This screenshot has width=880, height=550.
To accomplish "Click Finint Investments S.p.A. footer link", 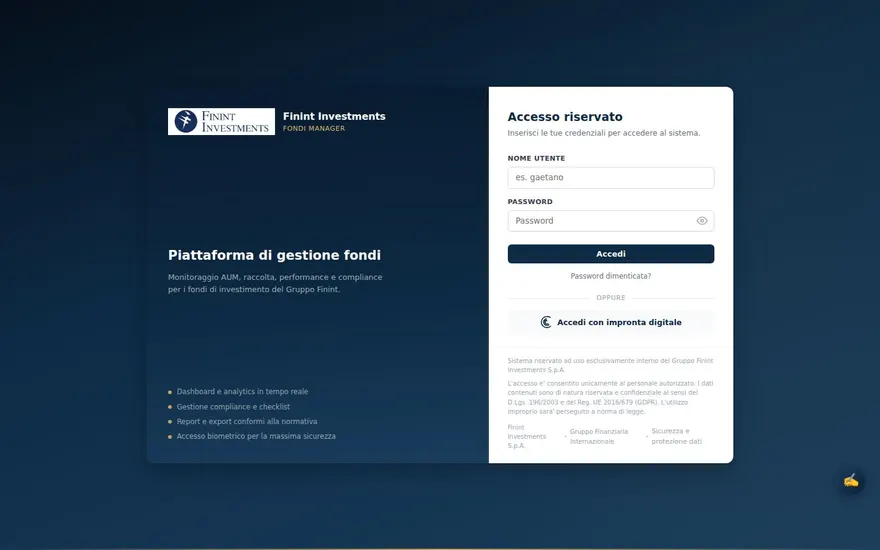I will pyautogui.click(x=526, y=437).
